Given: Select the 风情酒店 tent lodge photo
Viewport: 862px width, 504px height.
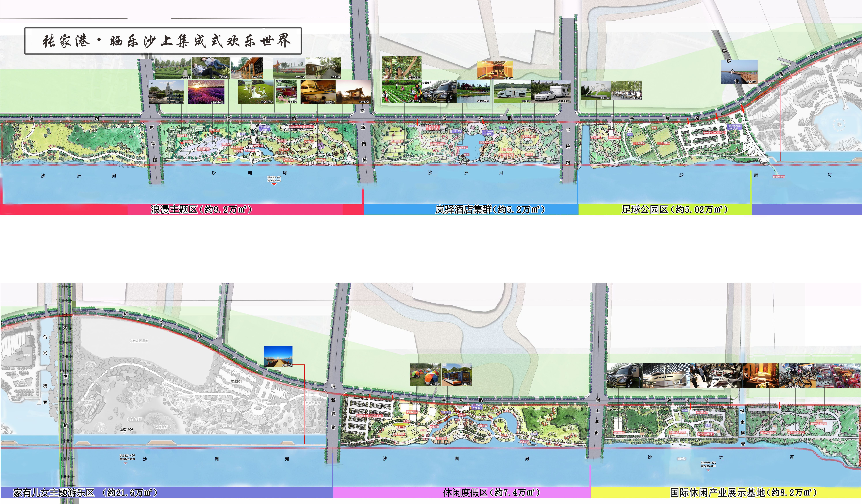Looking at the screenshot, I should pos(353,92).
